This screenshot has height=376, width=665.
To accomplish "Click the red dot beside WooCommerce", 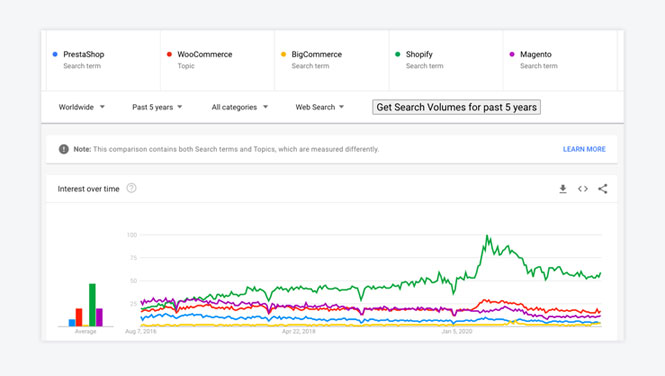I will click(x=169, y=54).
